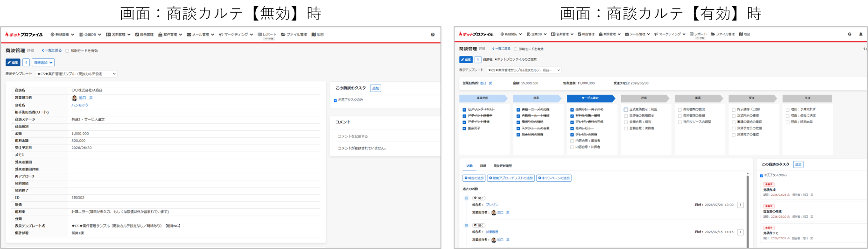Click help icon in left 無効 screen
868x249 pixels.
(x=433, y=35)
